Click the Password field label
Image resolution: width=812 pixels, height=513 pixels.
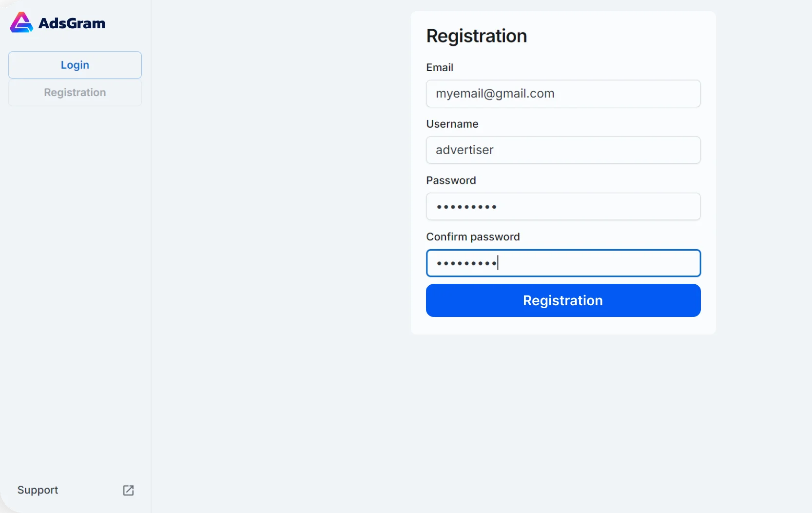pyautogui.click(x=451, y=180)
